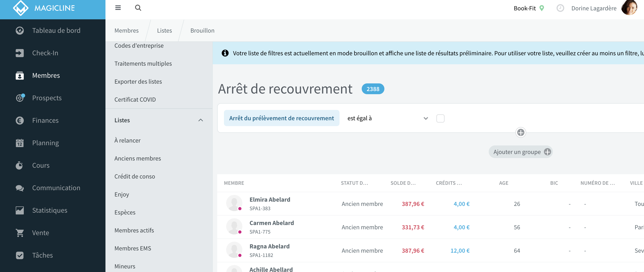Click the info icon in the blue banner

(x=225, y=53)
